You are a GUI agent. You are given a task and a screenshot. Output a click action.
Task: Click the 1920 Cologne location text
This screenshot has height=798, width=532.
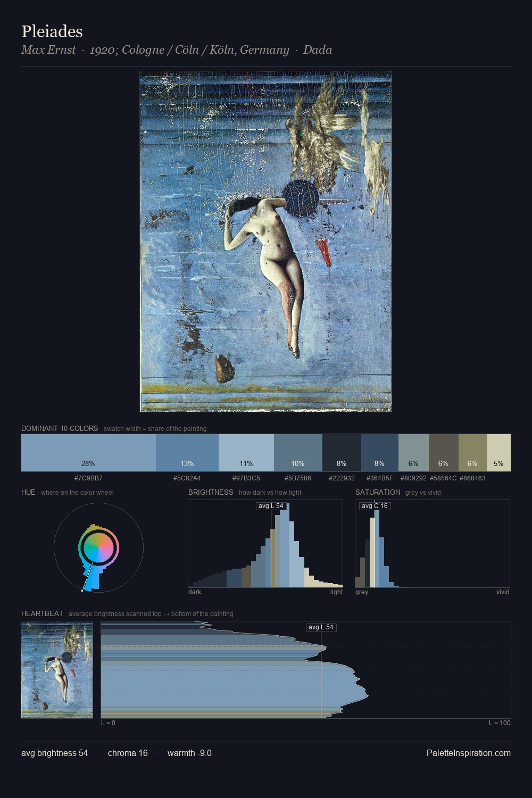coord(189,50)
